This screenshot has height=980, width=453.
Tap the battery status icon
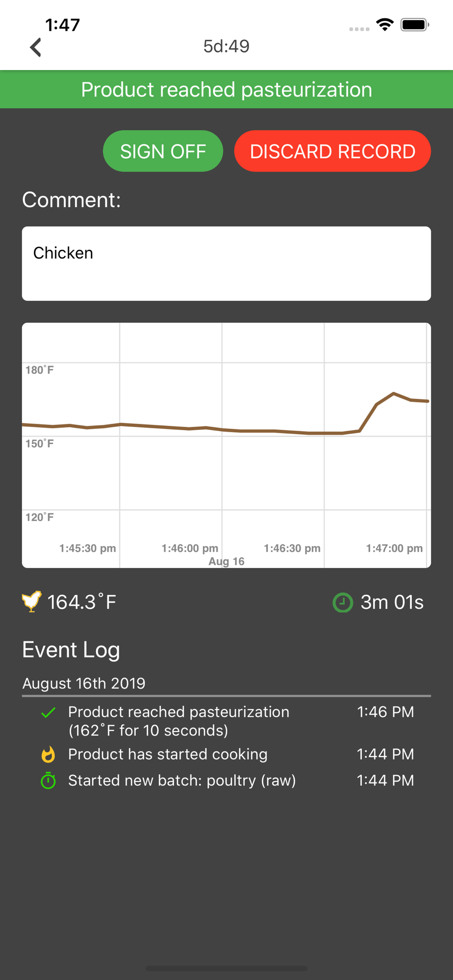414,24
